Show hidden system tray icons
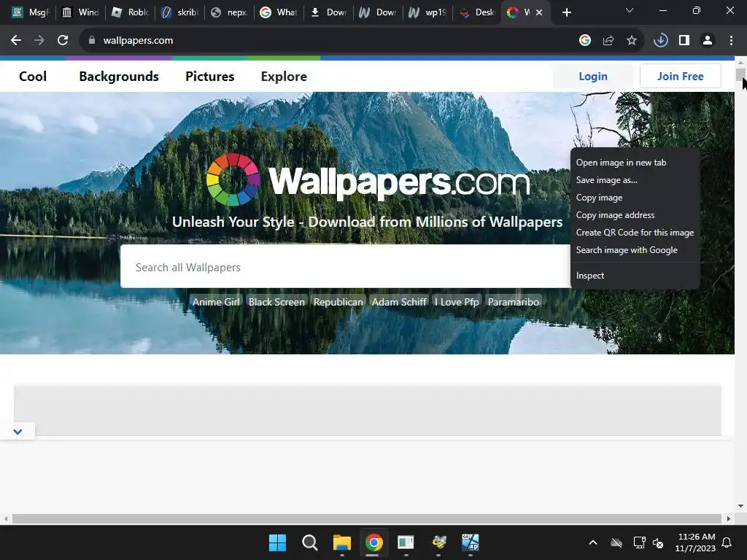The width and height of the screenshot is (747, 560). click(593, 542)
